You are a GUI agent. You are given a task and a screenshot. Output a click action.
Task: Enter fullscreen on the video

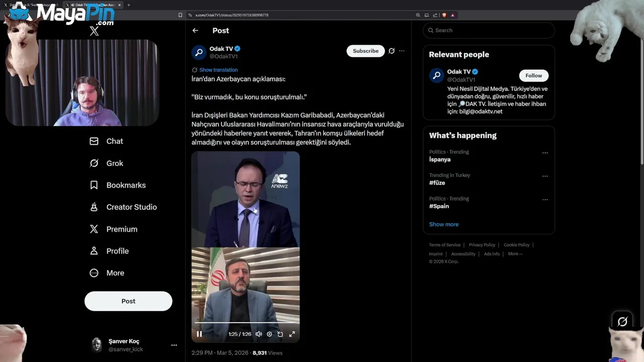pos(292,334)
